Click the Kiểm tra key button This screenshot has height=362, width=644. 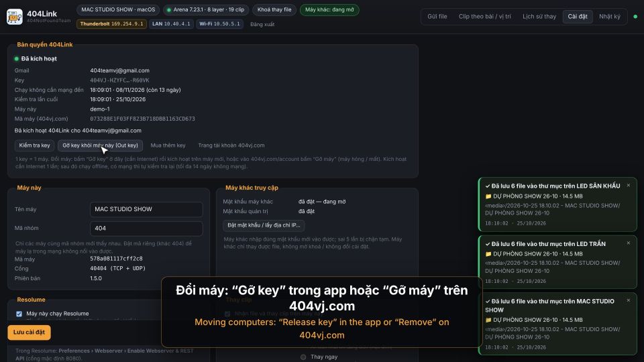click(34, 145)
